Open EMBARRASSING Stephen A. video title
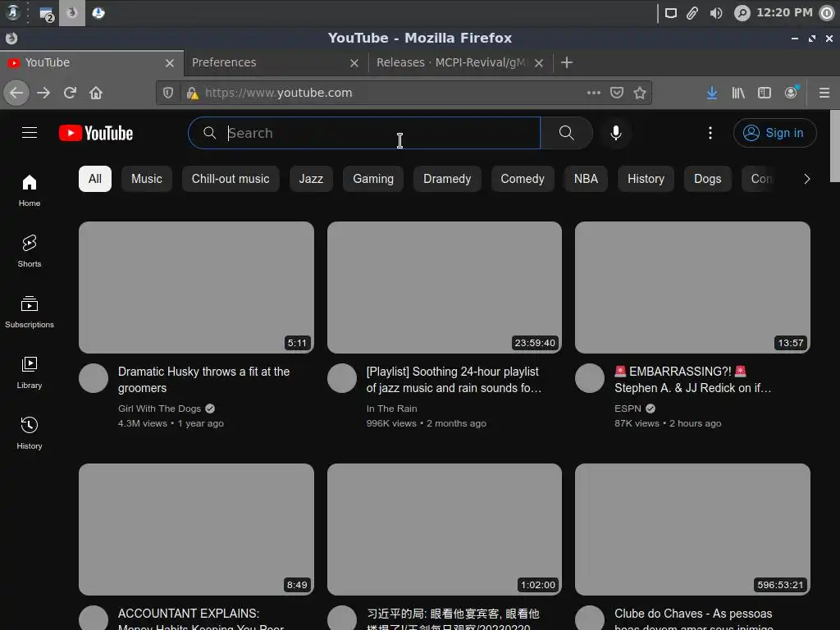Viewport: 840px width, 630px height. point(693,380)
